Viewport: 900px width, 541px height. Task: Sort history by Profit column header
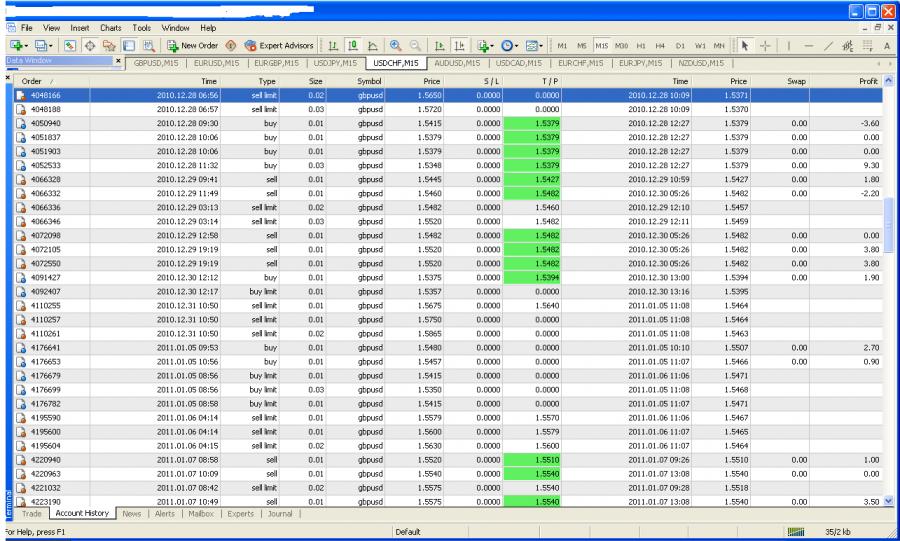[859, 79]
